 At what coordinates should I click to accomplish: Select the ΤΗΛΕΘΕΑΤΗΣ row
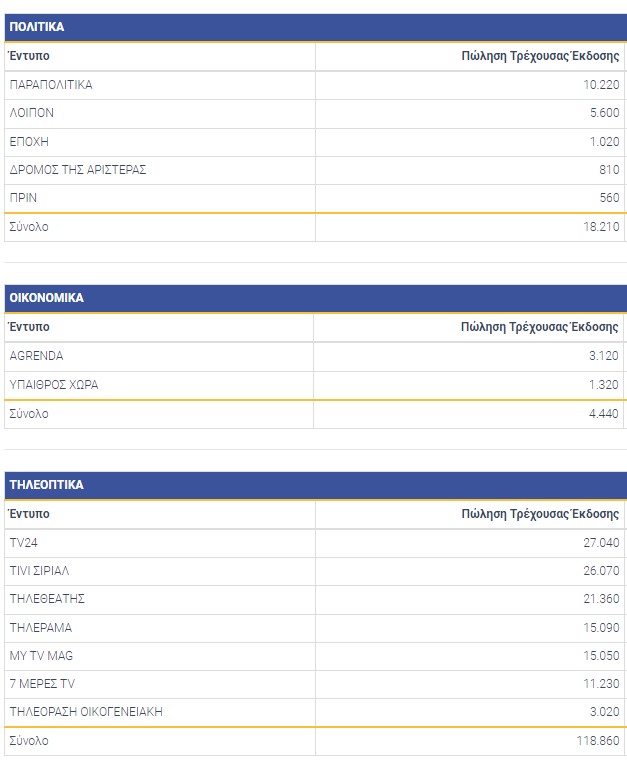47,599
